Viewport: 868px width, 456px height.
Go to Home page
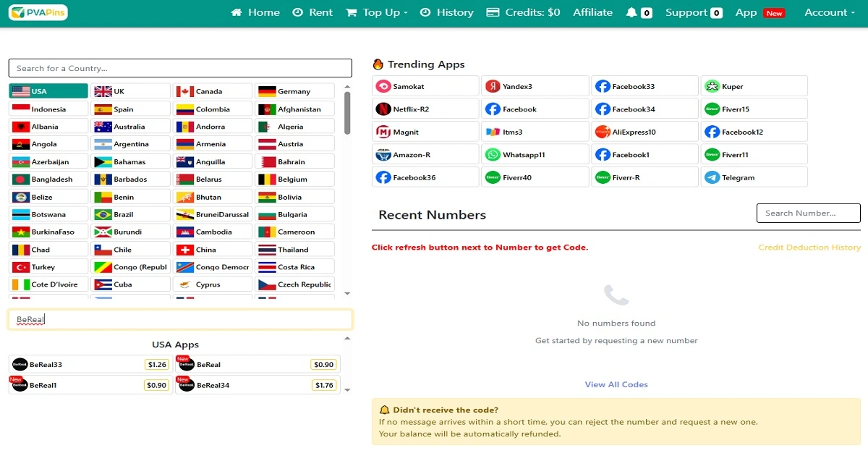point(255,12)
